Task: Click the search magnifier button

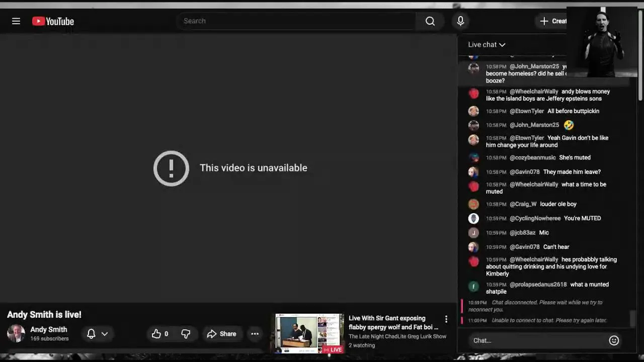Action: (x=430, y=21)
